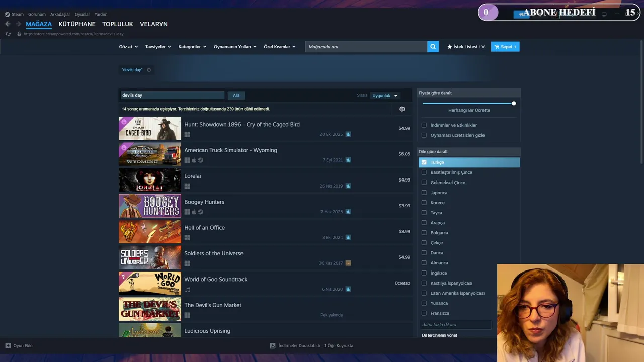Click the magnifier search button in store bar

coord(433,47)
